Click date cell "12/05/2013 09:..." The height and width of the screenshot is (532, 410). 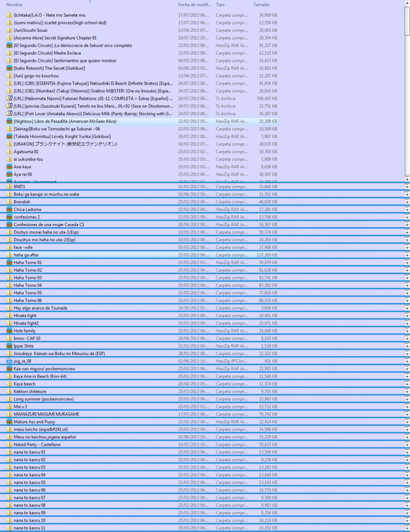(x=194, y=217)
